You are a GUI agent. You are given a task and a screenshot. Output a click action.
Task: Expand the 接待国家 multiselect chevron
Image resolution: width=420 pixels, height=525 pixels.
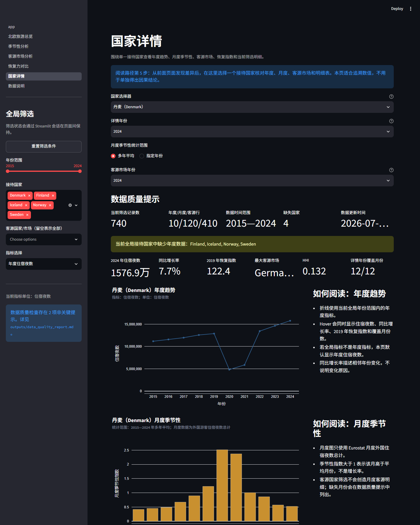(76, 205)
